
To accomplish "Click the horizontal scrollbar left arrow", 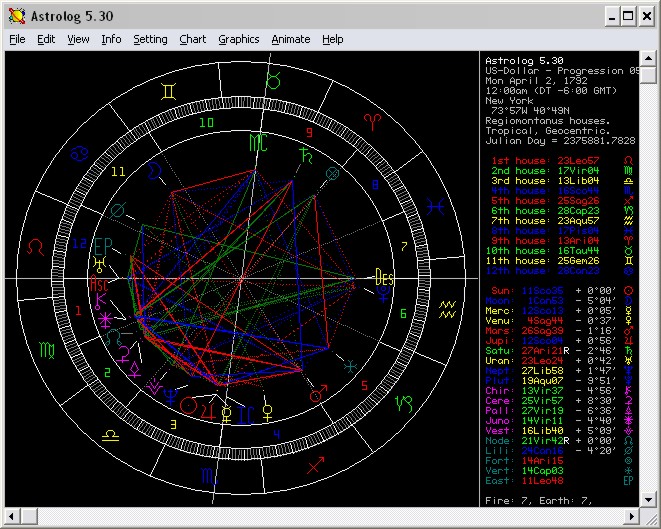I will click(12, 516).
